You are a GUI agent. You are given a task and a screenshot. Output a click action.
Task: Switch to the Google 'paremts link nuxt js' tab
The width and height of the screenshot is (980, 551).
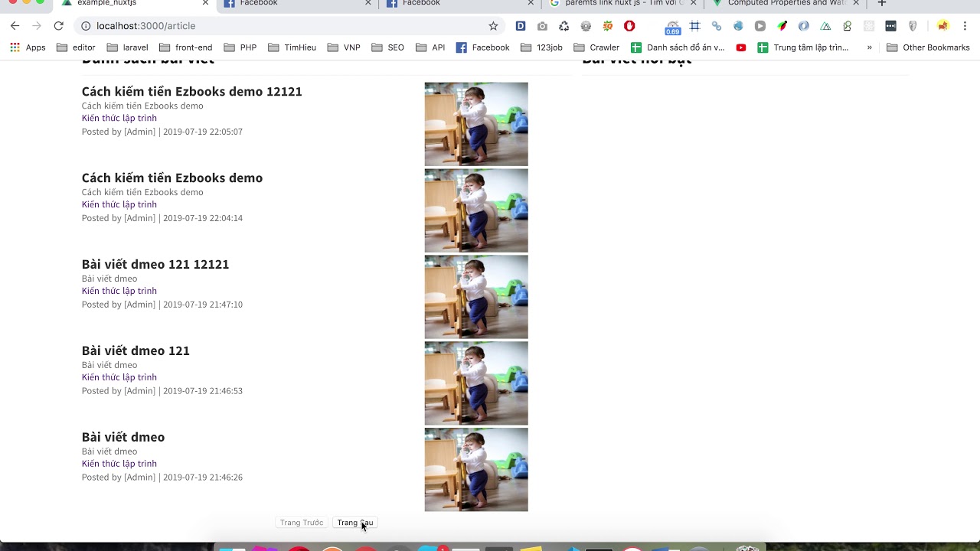point(624,4)
